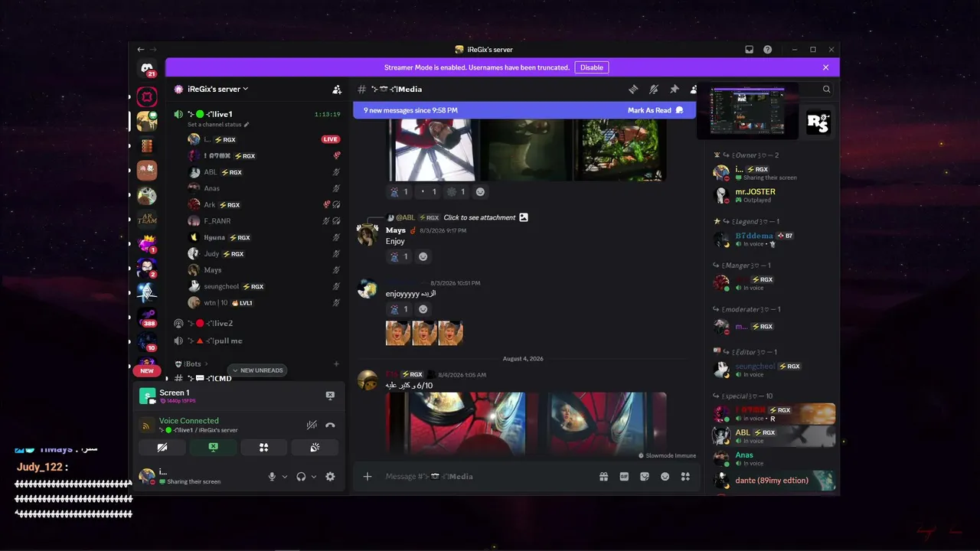980x551 pixels.
Task: Open the Help question mark icon
Action: point(767,50)
